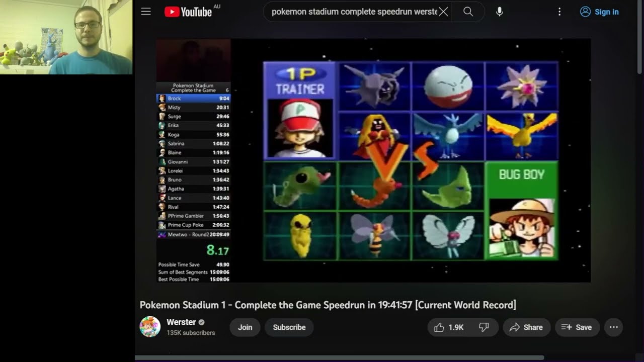Subscribe to the Werster channel
Image resolution: width=644 pixels, height=362 pixels.
pyautogui.click(x=289, y=327)
